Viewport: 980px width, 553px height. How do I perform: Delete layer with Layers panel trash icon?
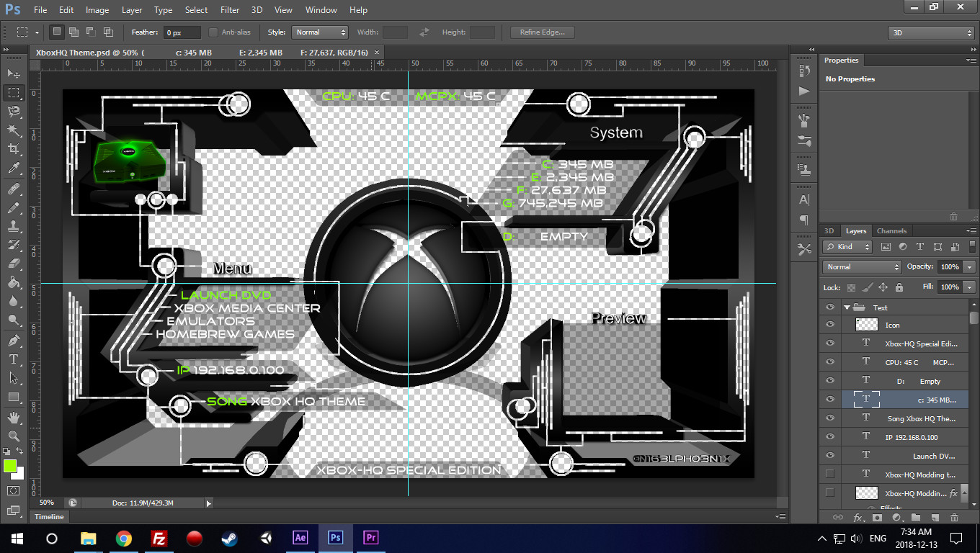pos(955,517)
